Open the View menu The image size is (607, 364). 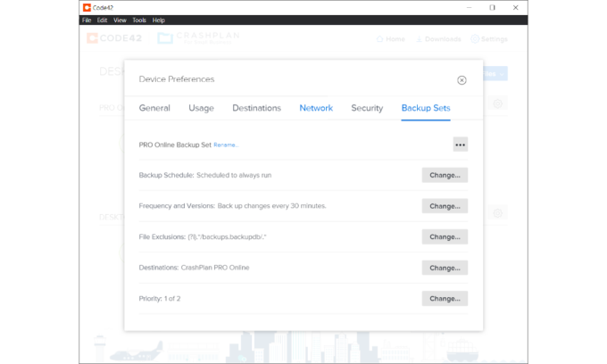[x=120, y=21]
